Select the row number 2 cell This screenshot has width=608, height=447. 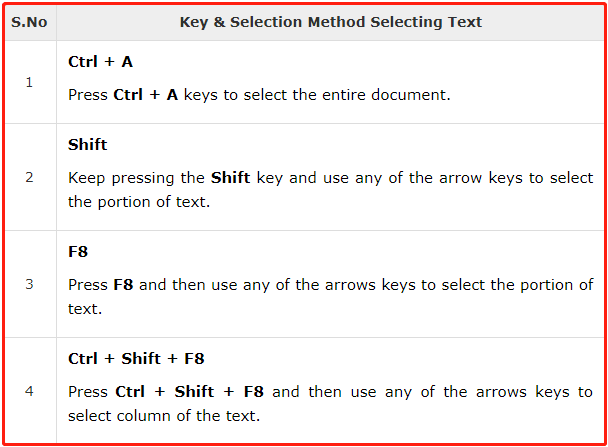(29, 178)
